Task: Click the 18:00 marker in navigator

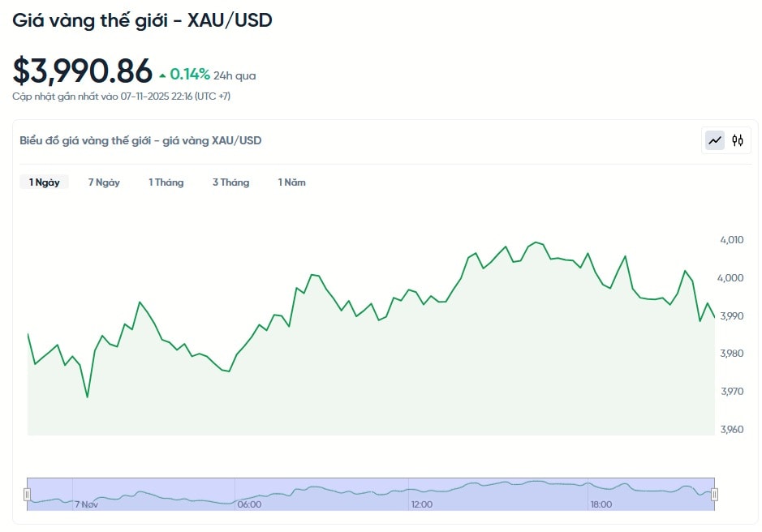Action: [601, 504]
